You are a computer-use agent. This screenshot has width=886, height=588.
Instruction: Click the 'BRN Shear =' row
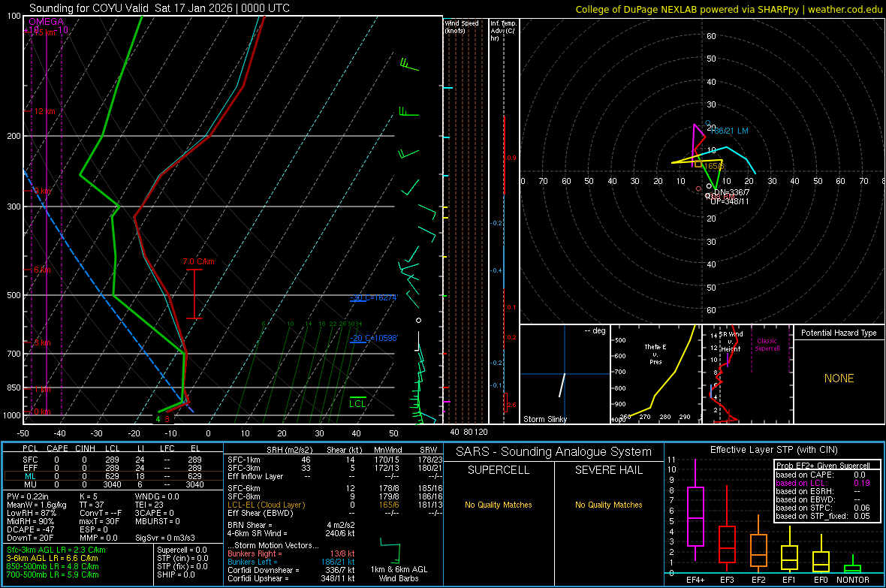291,525
